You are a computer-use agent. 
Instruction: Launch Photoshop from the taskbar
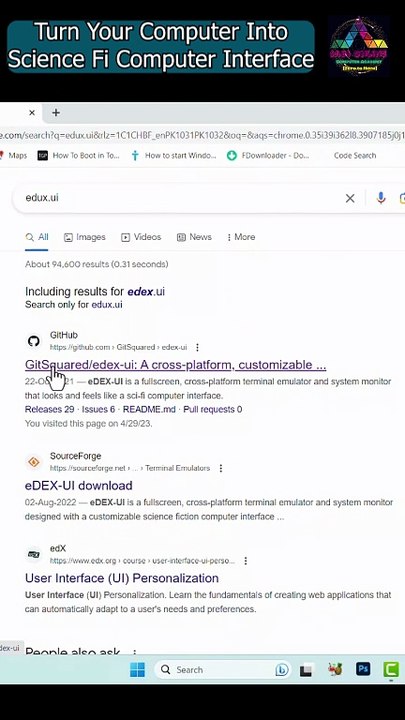[x=363, y=669]
